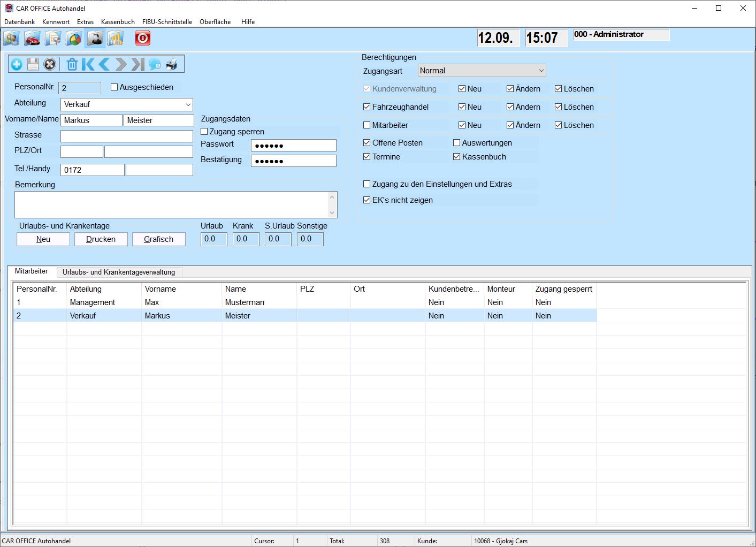The width and height of the screenshot is (756, 547).
Task: Click the red power exit icon
Action: pyautogui.click(x=142, y=39)
